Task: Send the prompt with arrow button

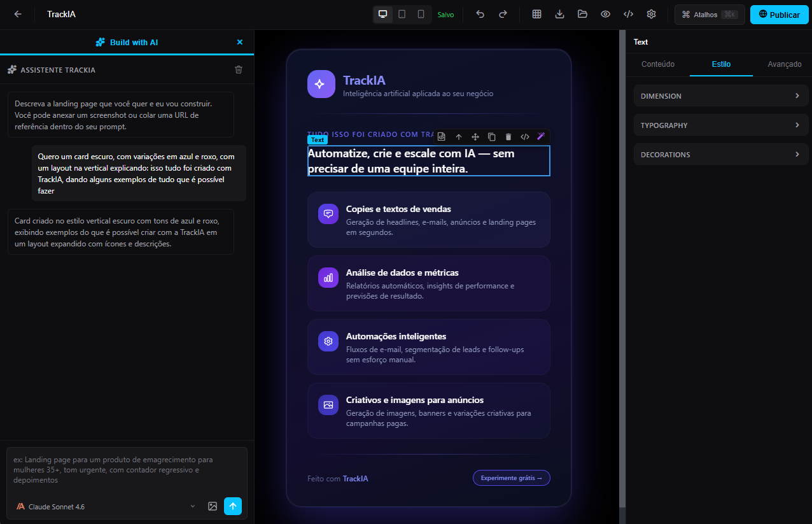Action: pos(233,506)
